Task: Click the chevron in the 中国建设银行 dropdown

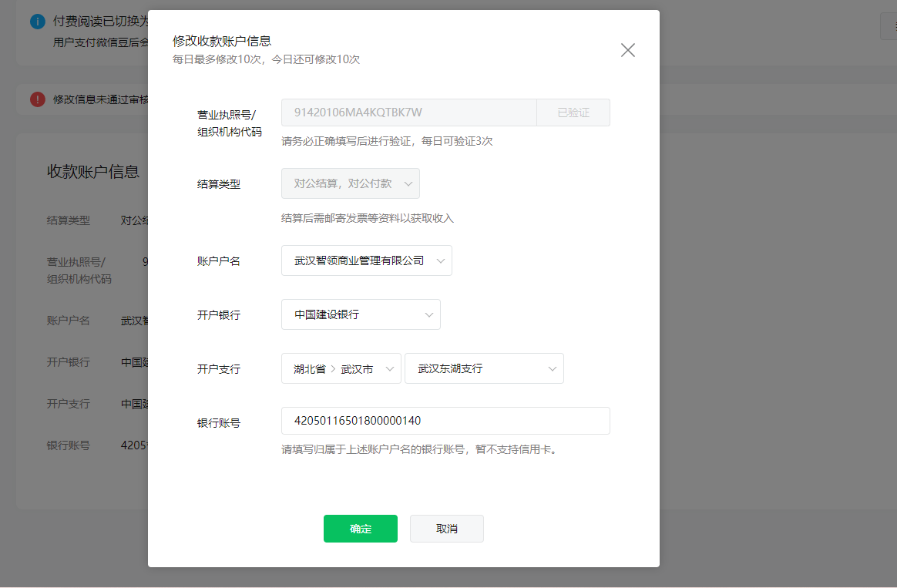Action: [428, 315]
